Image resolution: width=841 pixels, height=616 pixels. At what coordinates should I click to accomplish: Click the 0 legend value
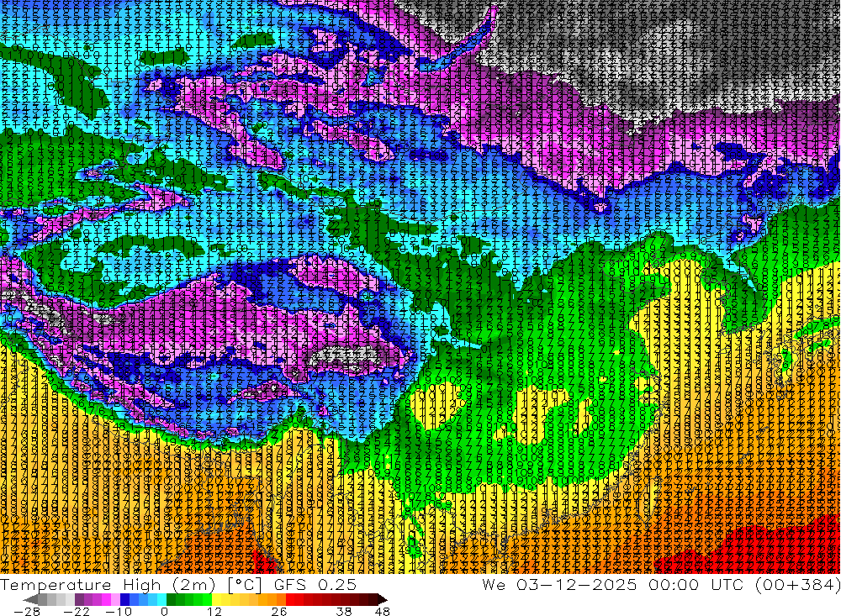click(x=164, y=612)
